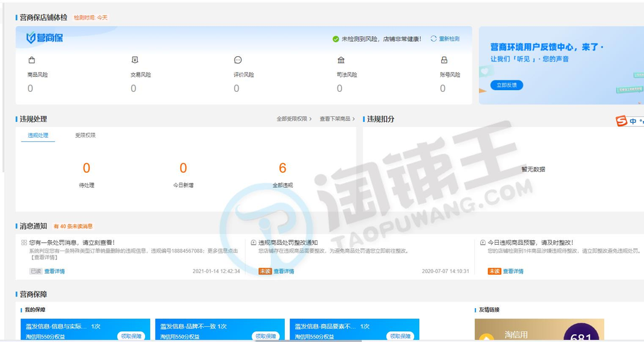The width and height of the screenshot is (644, 342).
Task: Click the bell icon beside 今日违规商品预警
Action: [x=483, y=243]
